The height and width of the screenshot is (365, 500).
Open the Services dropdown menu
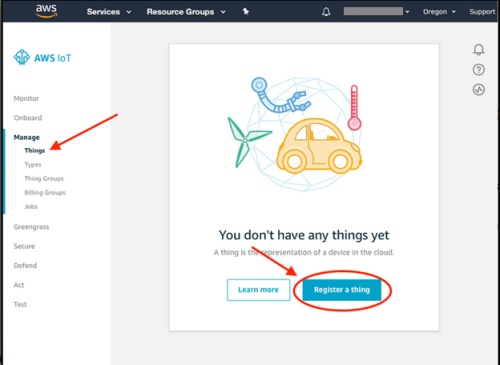tap(109, 12)
